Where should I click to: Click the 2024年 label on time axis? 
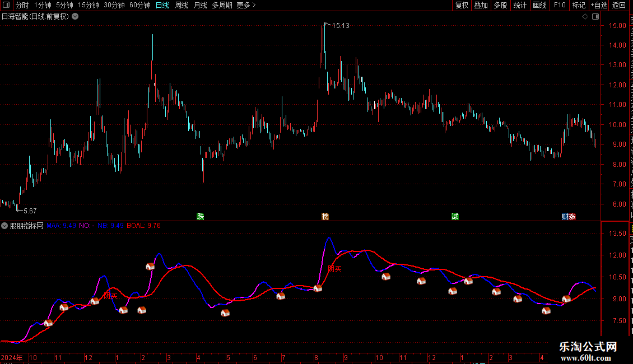tap(12, 357)
